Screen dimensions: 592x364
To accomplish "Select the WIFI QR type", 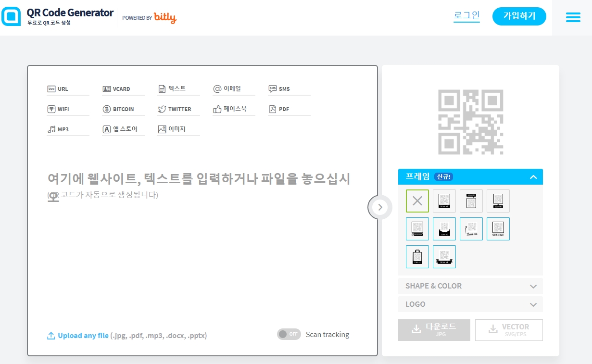I will point(68,109).
